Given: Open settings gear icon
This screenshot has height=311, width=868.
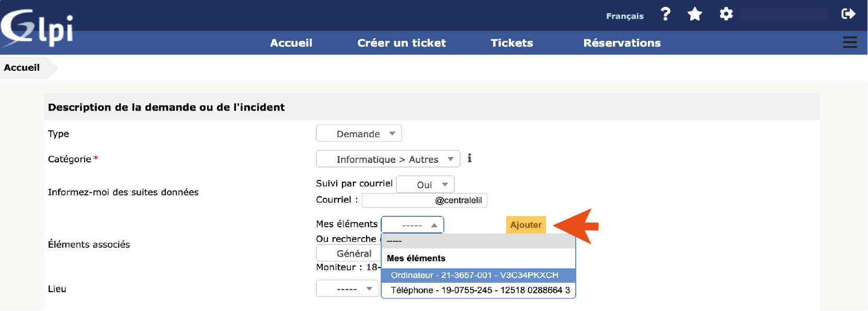Looking at the screenshot, I should tap(726, 14).
